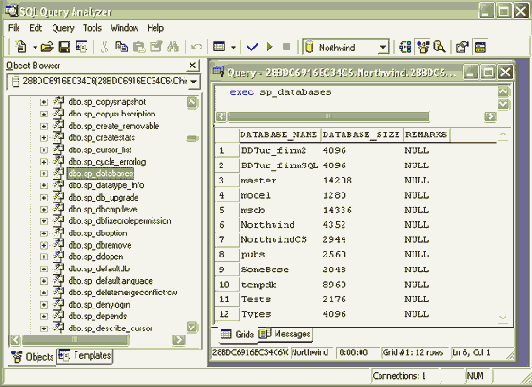
Task: Open the Window menu
Action: [124, 28]
